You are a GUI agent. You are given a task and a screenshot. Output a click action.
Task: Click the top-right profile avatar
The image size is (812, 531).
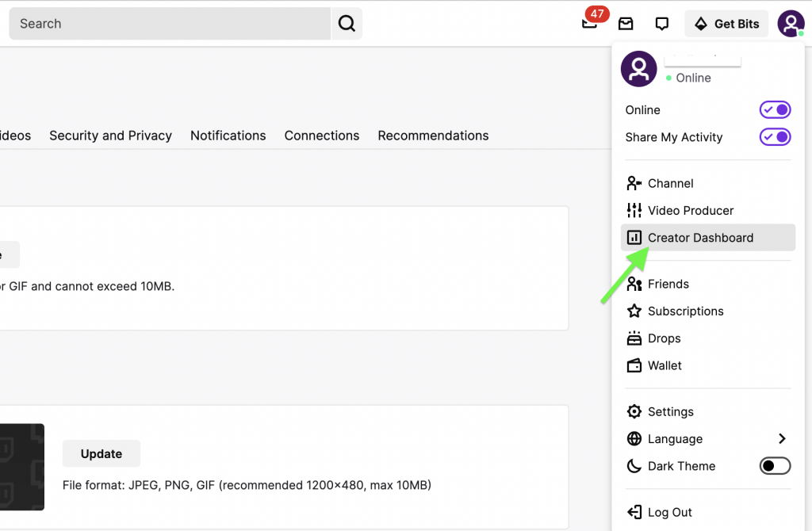(791, 24)
